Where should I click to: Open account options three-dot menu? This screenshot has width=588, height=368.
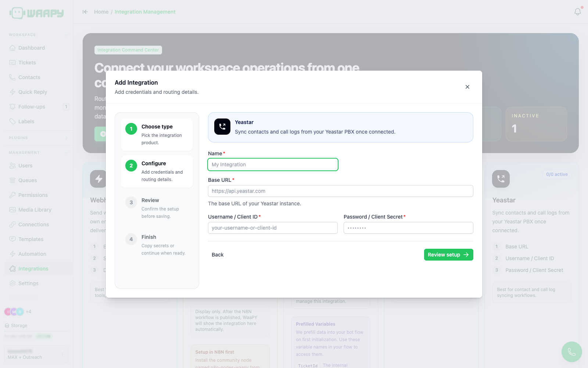pos(62,354)
